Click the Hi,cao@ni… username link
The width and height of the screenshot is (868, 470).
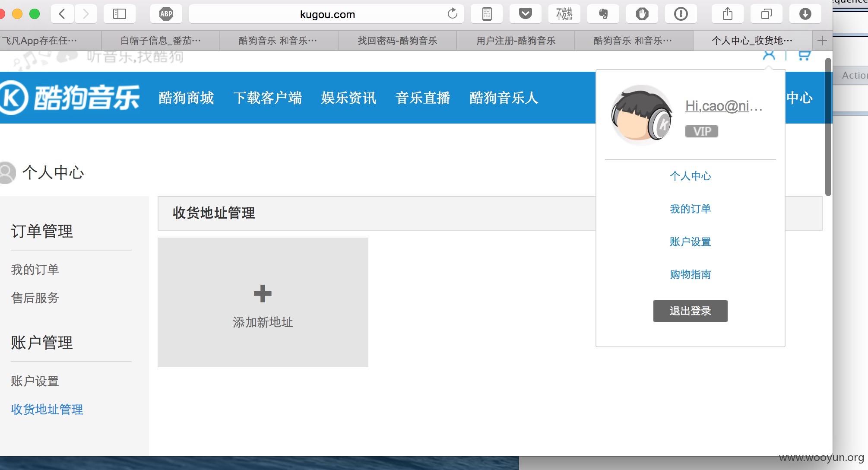point(724,106)
